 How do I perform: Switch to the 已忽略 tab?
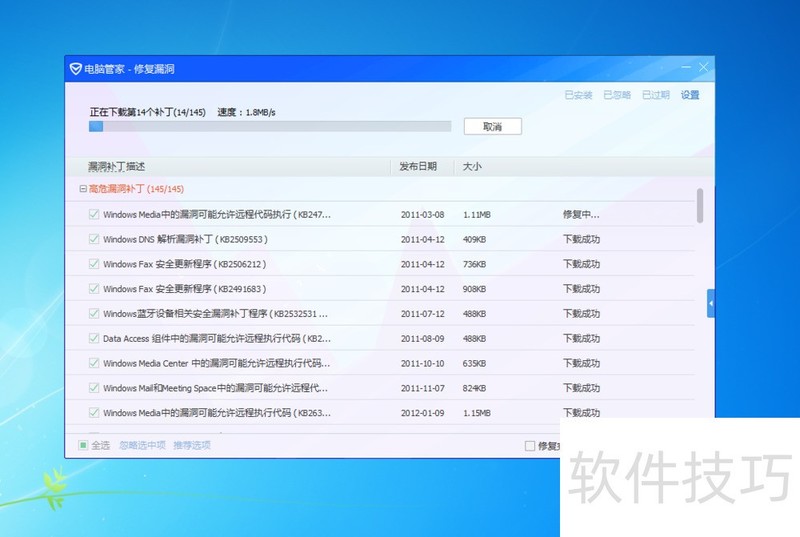[617, 95]
